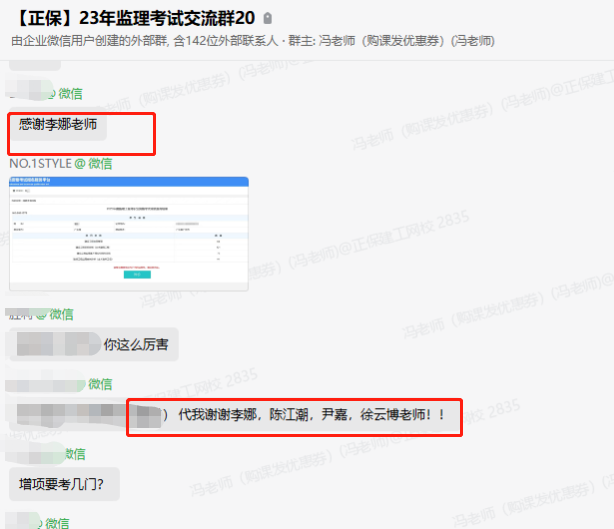614x529 pixels.
Task: Select the message 感谢李娜老师
Action: click(62, 128)
